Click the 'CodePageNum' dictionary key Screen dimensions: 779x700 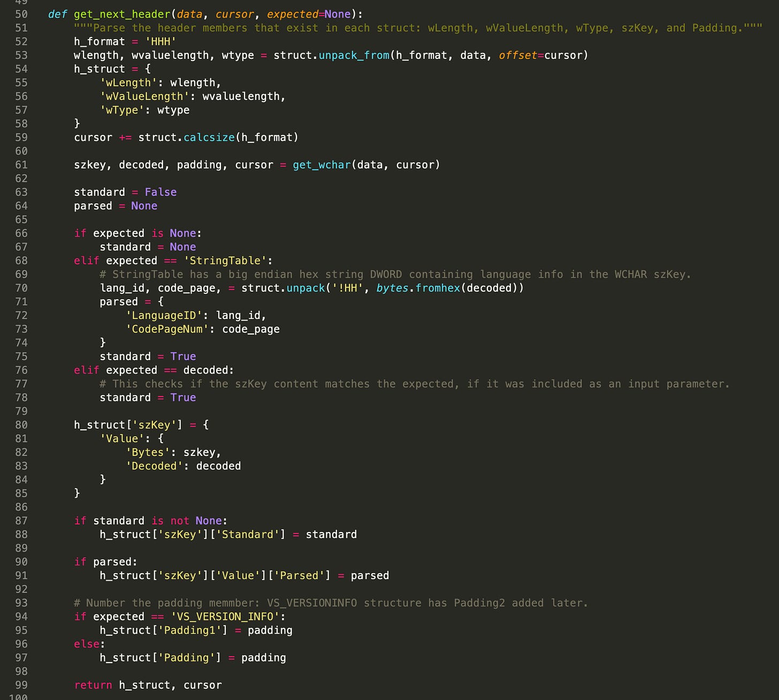[167, 329]
